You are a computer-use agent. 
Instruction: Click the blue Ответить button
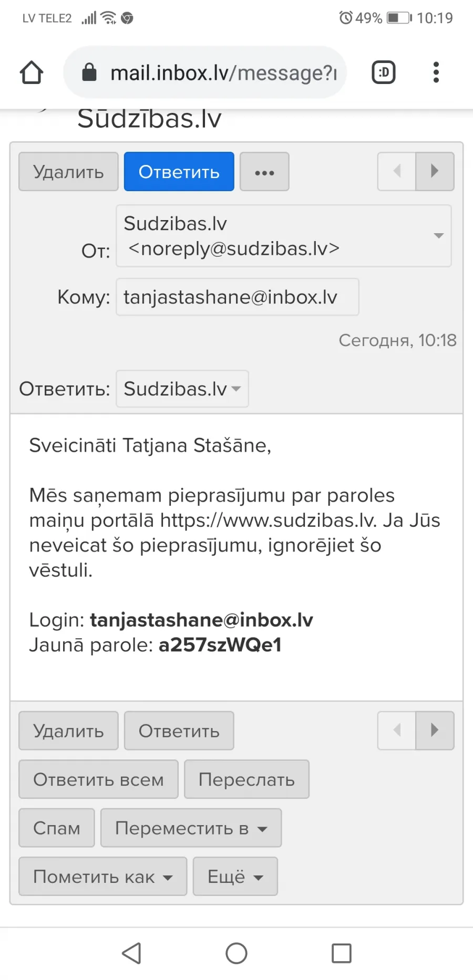coord(179,172)
